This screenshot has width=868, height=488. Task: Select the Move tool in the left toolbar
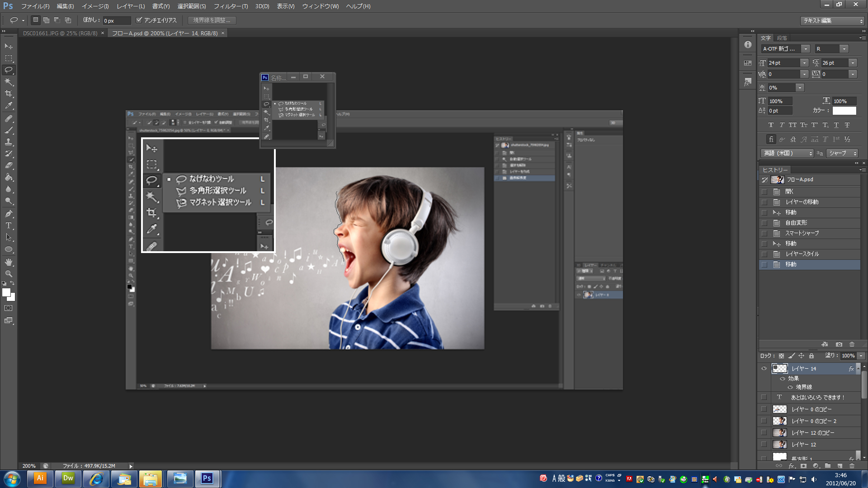pos(9,46)
